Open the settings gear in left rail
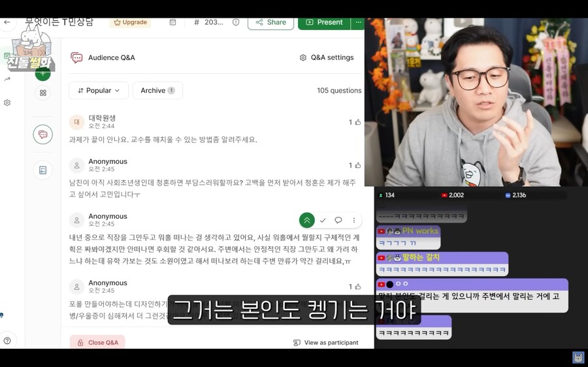 [7, 103]
